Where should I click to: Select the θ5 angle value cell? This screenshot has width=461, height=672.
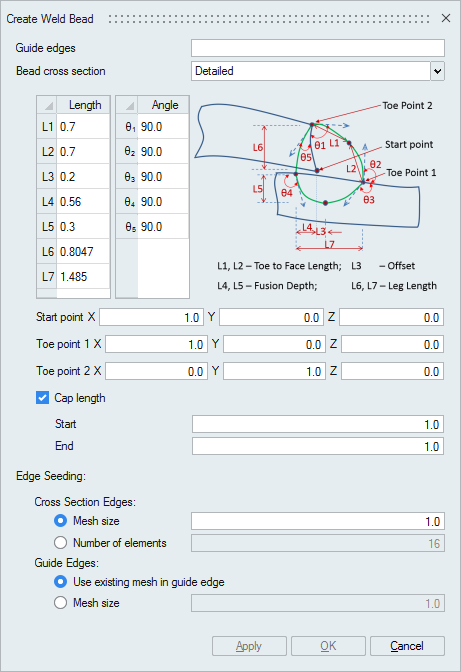(163, 226)
